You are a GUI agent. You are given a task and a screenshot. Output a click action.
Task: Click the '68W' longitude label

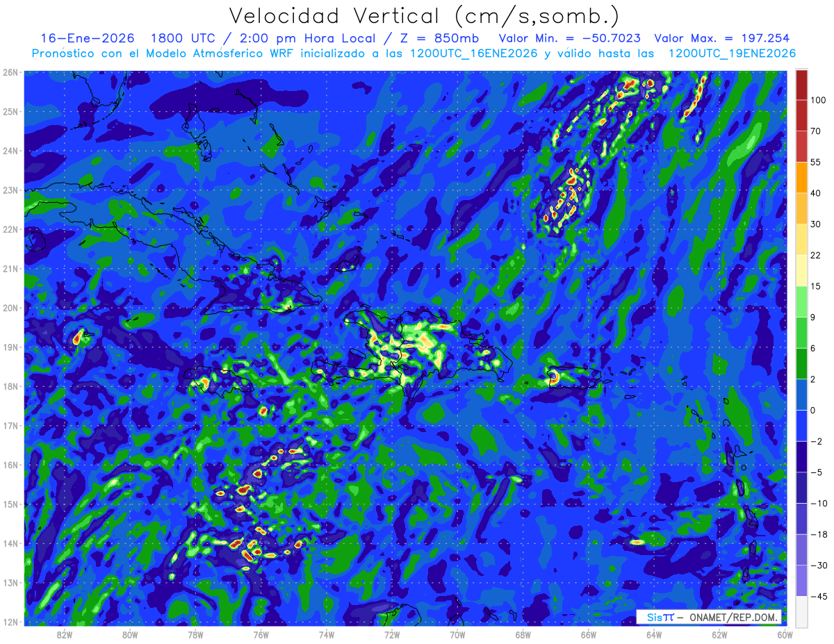[x=523, y=634]
